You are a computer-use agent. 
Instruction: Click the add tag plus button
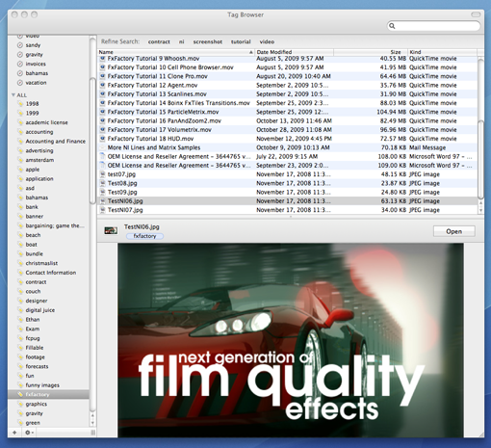[x=14, y=433]
